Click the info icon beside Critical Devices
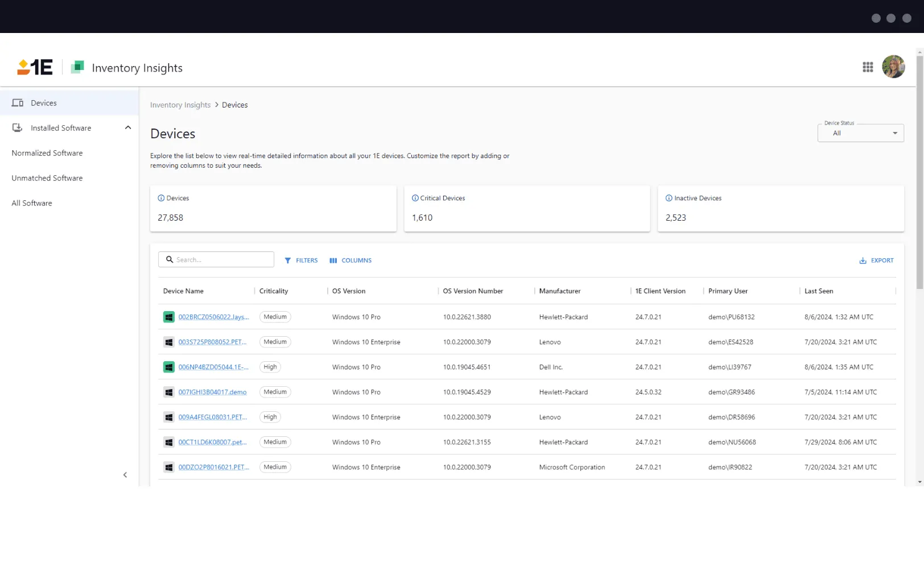The height and width of the screenshot is (587, 924). [415, 198]
